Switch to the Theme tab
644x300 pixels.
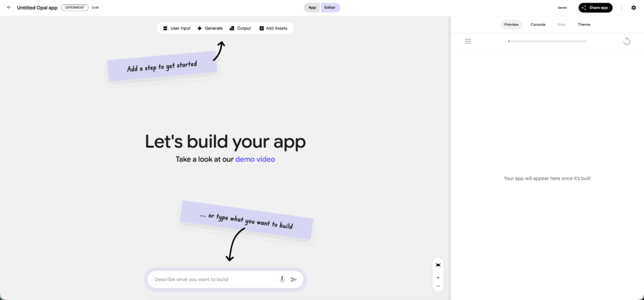584,25
